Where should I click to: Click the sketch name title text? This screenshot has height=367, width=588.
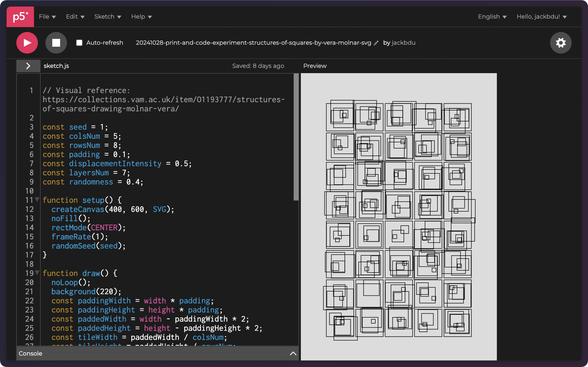click(x=253, y=43)
